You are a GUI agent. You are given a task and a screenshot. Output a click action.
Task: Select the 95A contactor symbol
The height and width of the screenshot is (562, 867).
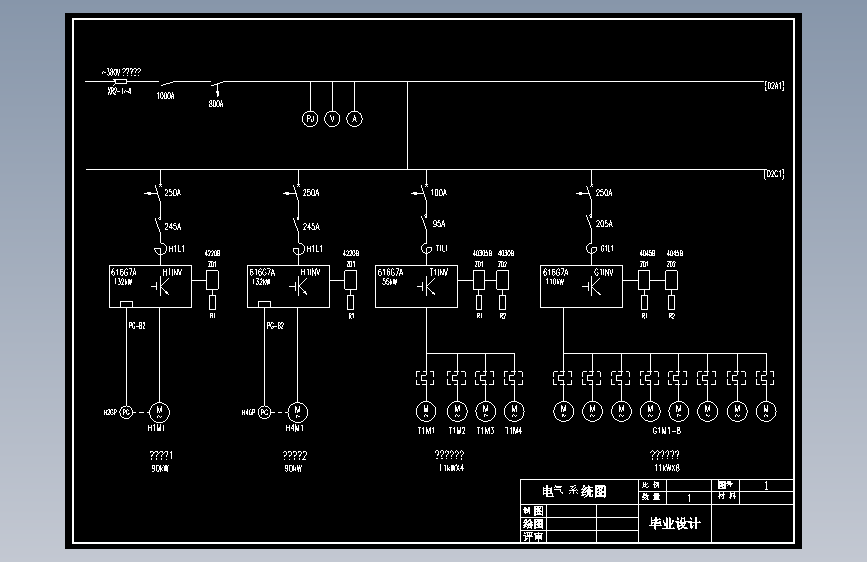click(x=425, y=223)
